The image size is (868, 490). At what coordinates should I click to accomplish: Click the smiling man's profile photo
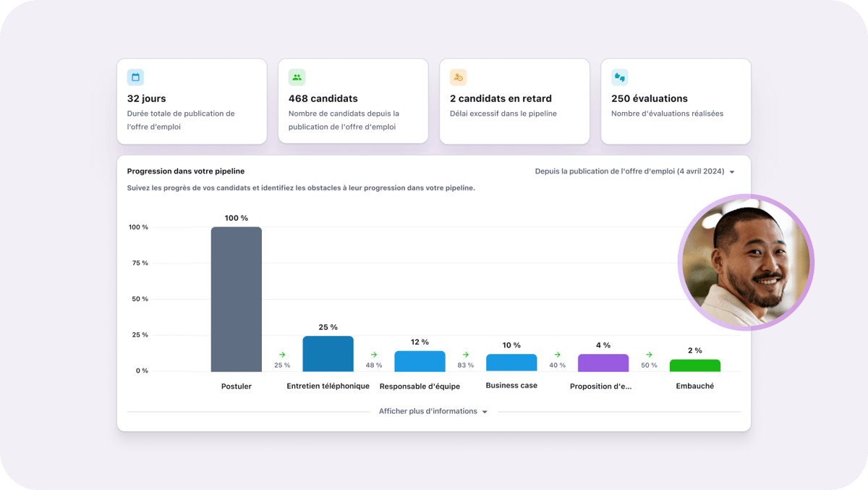coord(746,262)
